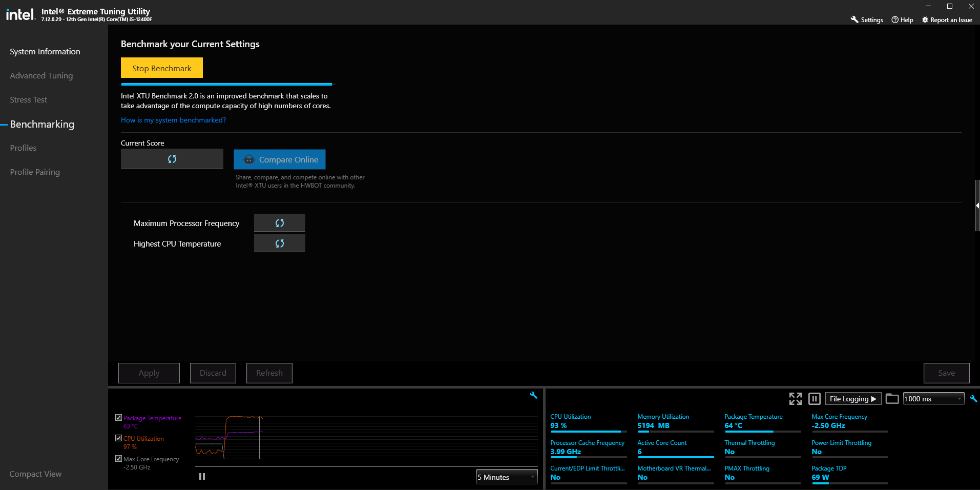
Task: Click the Intel logo in title bar
Action: tap(20, 14)
